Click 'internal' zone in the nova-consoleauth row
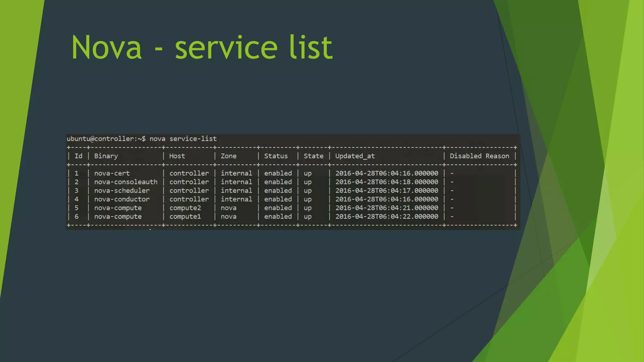 (x=236, y=182)
